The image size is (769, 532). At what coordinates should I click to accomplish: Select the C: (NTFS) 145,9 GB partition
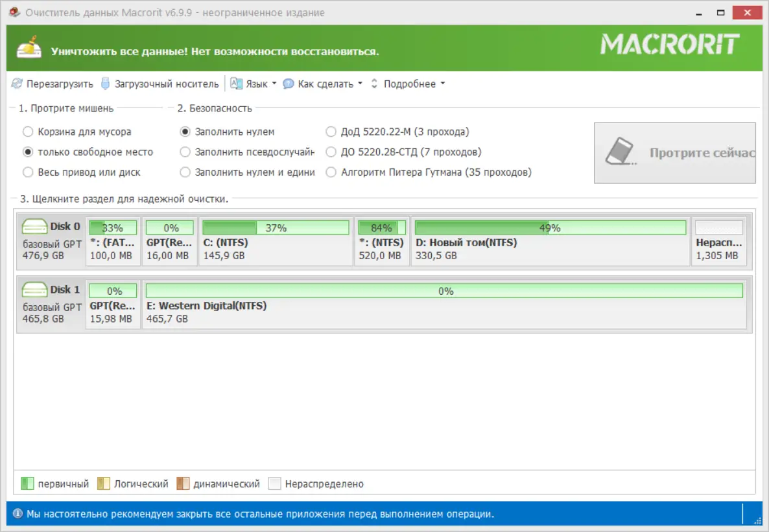tap(276, 242)
